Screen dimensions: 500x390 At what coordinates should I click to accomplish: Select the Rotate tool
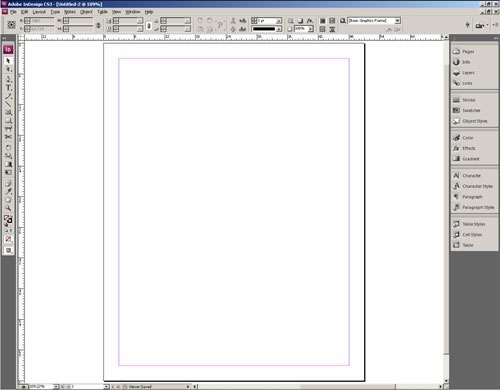(x=8, y=147)
